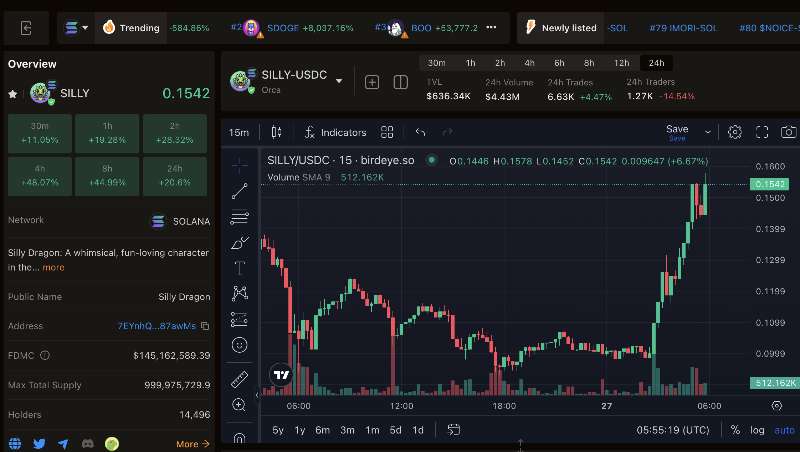Screen dimensions: 800x452
Task: Toggle the favorite star next to SILLY
Action: tap(13, 94)
